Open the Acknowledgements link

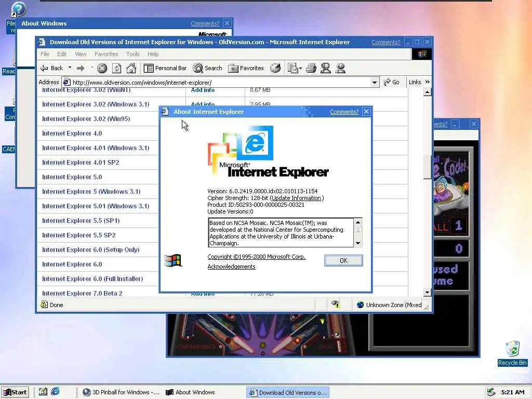(231, 267)
